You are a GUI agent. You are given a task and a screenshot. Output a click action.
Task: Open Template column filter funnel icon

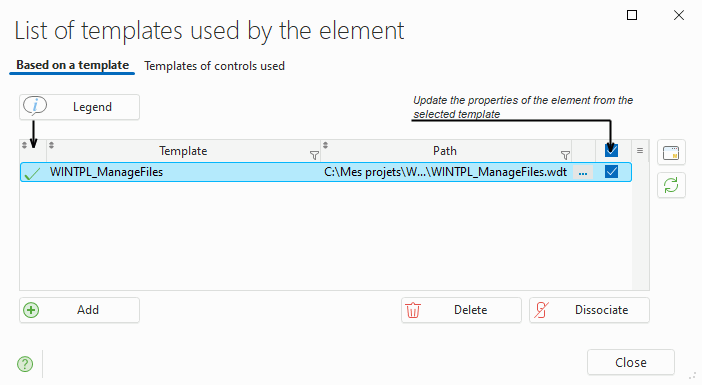point(314,155)
